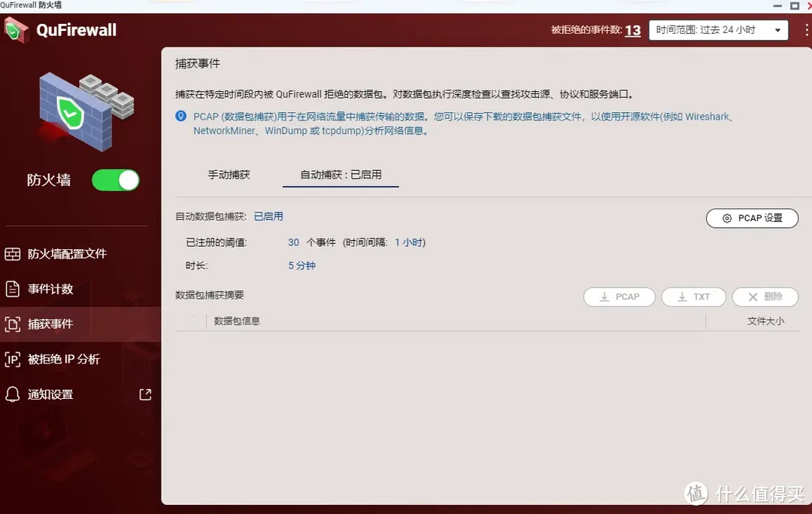Switch to the 手动捕获 tab

click(x=229, y=175)
